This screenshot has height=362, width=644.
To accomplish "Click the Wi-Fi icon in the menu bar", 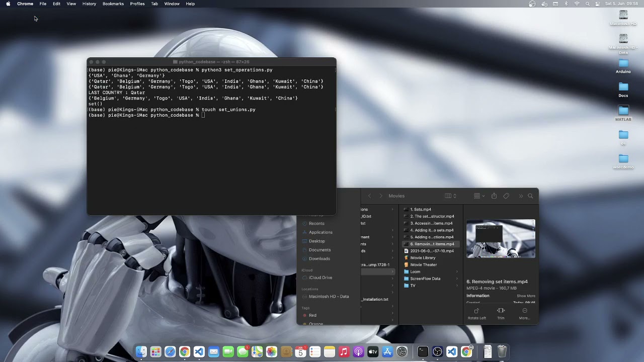I will point(577,4).
